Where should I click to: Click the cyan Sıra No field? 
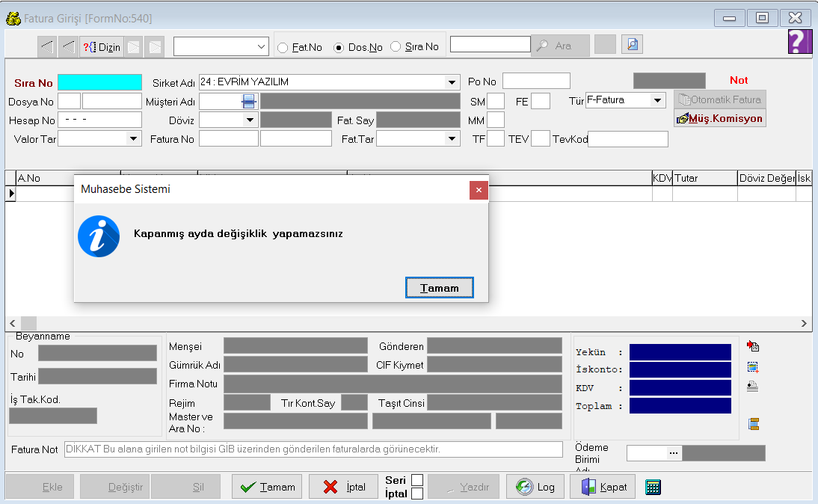coord(99,82)
